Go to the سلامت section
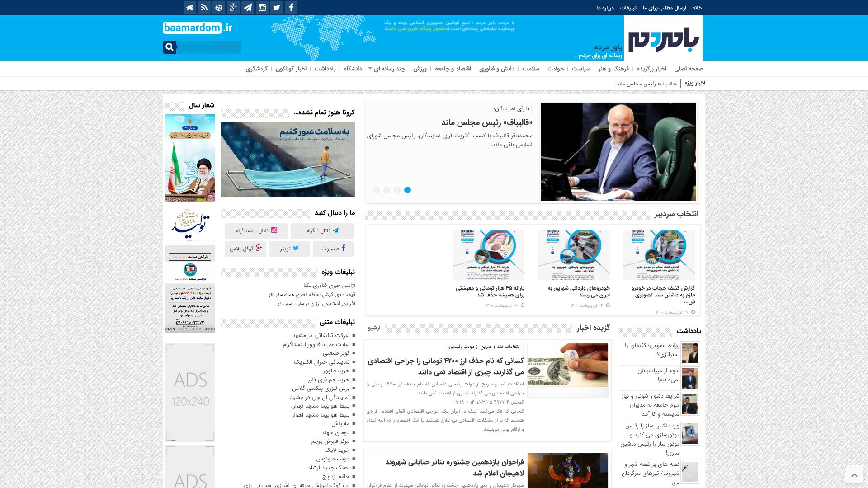The image size is (868, 488). [x=531, y=69]
